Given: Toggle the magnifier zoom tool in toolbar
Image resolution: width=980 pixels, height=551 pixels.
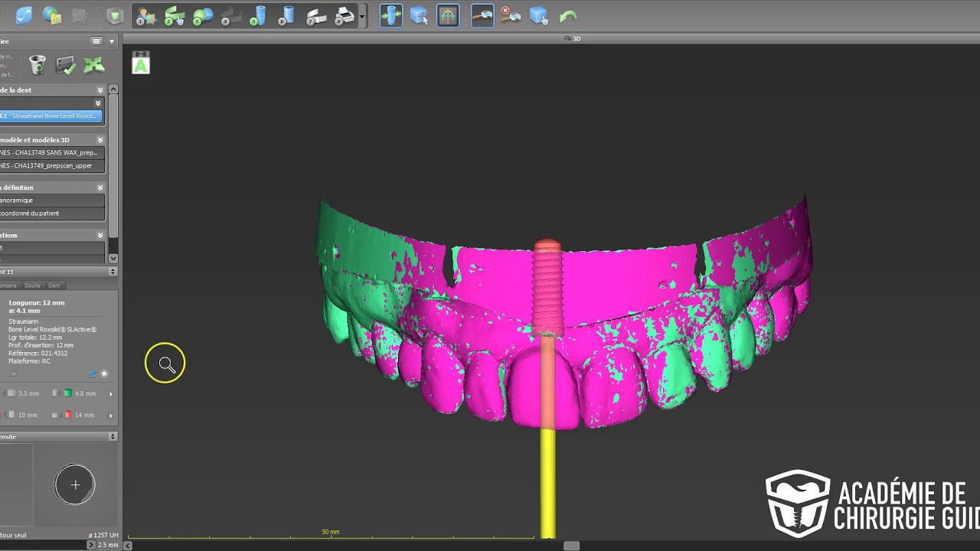Looking at the screenshot, I should tap(482, 16).
